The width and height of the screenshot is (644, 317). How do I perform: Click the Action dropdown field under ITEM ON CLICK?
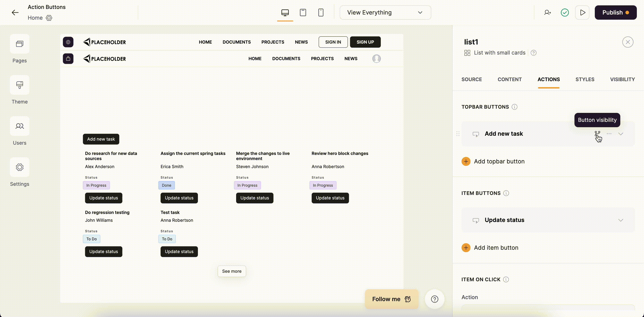(x=548, y=308)
